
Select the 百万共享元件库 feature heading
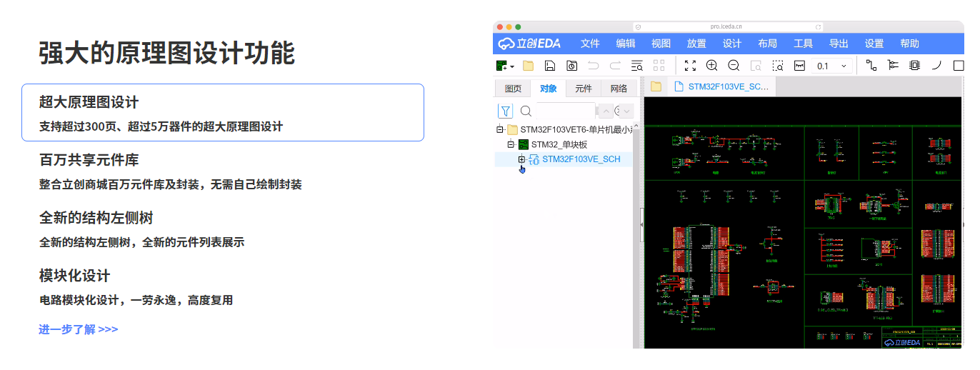point(89,160)
